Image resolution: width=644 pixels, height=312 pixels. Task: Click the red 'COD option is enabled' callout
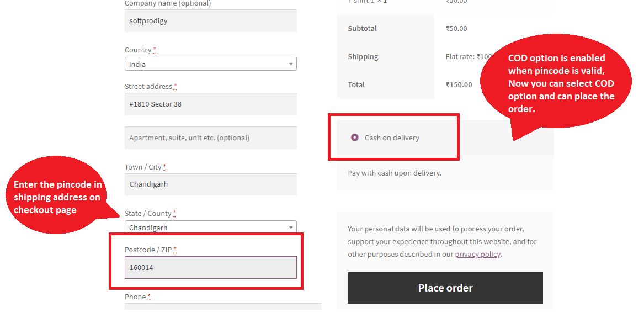pos(560,84)
